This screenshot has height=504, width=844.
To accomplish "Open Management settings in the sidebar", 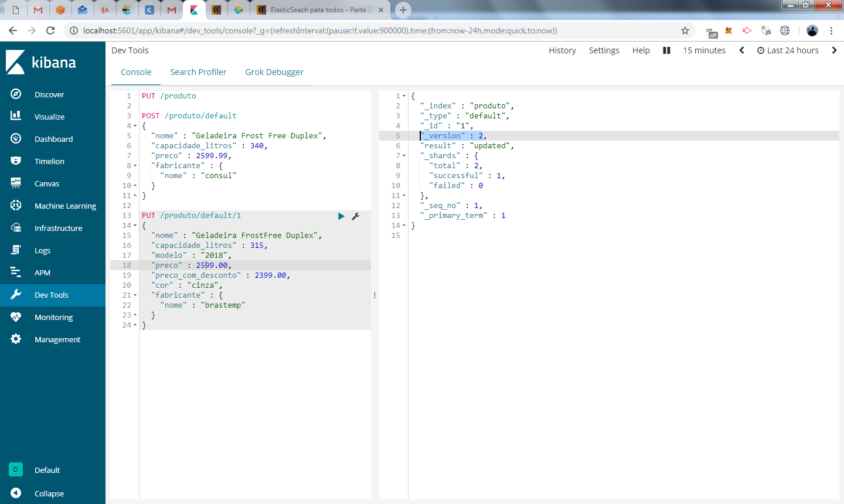I will point(53,339).
